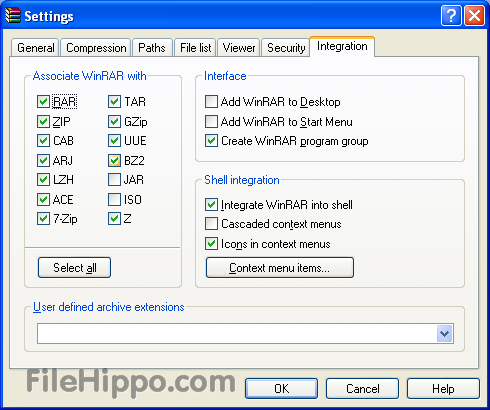Click the question mark help icon in title bar

coord(451,15)
